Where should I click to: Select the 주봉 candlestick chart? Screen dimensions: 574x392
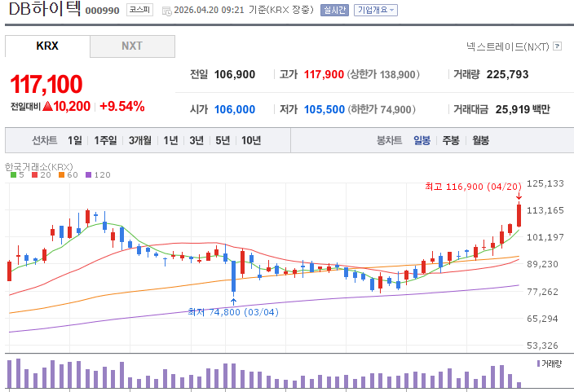click(x=451, y=140)
